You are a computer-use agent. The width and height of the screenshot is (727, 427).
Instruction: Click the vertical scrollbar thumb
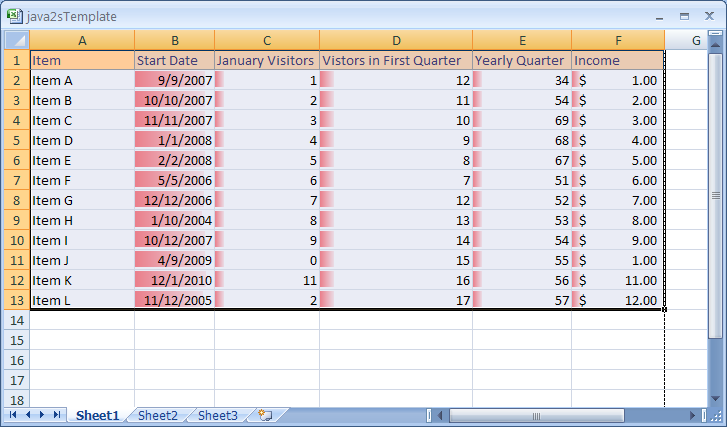[x=715, y=196]
